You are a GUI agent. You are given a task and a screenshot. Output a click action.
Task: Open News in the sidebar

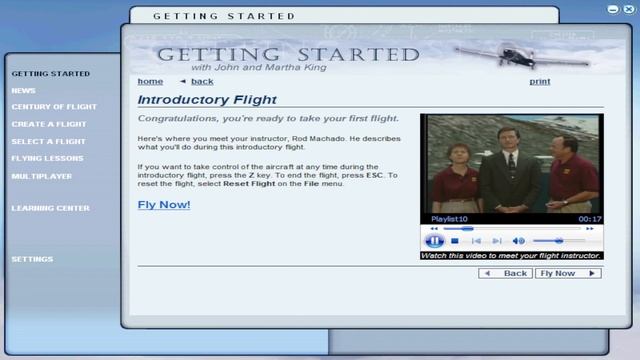[23, 91]
